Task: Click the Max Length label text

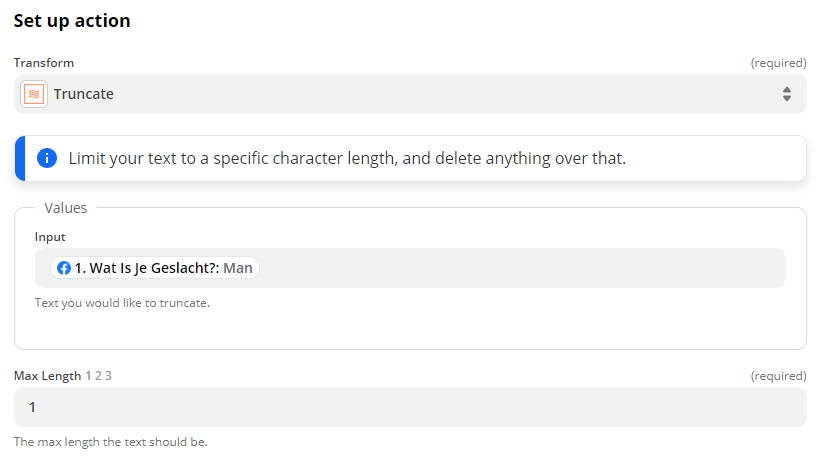Action: pos(47,376)
